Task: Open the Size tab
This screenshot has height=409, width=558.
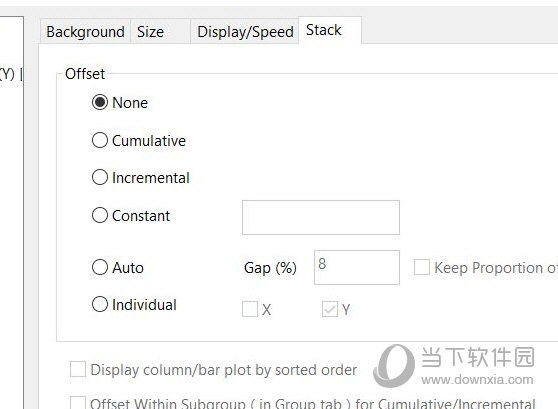Action: [x=160, y=32]
